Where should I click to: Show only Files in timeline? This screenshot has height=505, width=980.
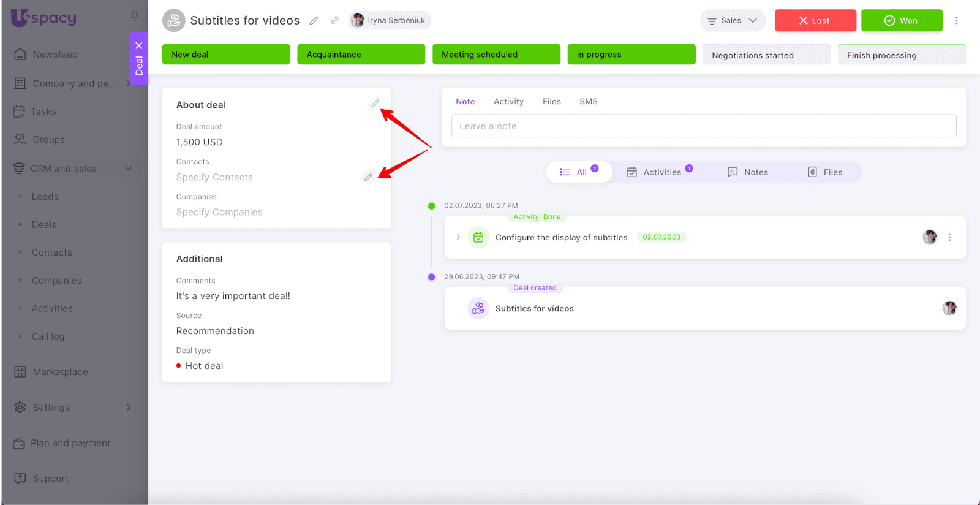(825, 172)
